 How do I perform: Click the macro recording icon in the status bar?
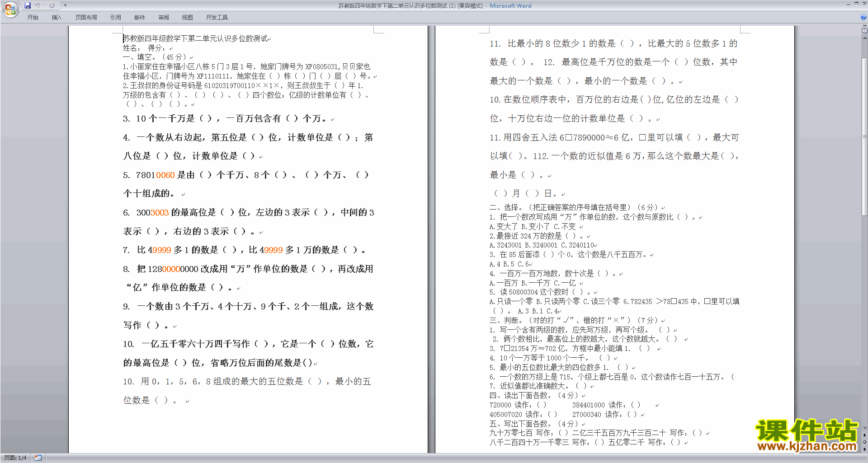point(38,458)
